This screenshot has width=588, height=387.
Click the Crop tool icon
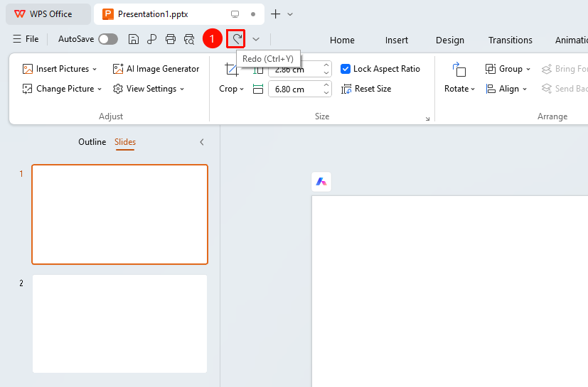(x=231, y=70)
